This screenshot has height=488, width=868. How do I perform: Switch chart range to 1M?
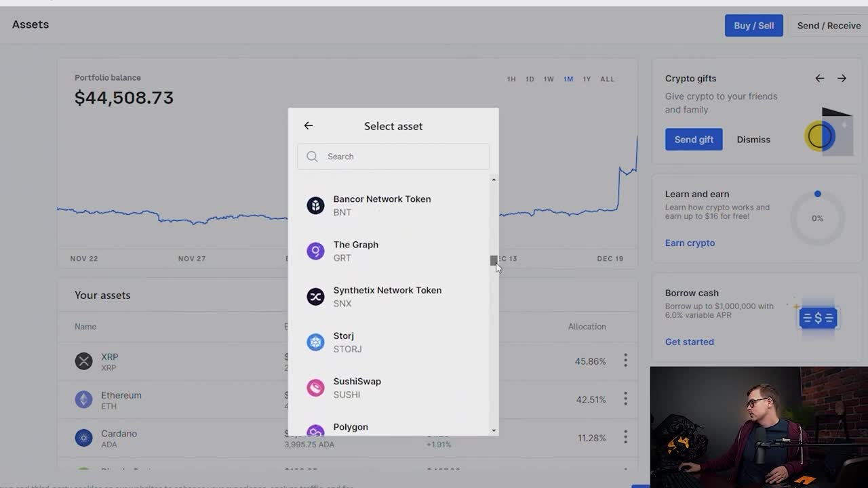568,79
